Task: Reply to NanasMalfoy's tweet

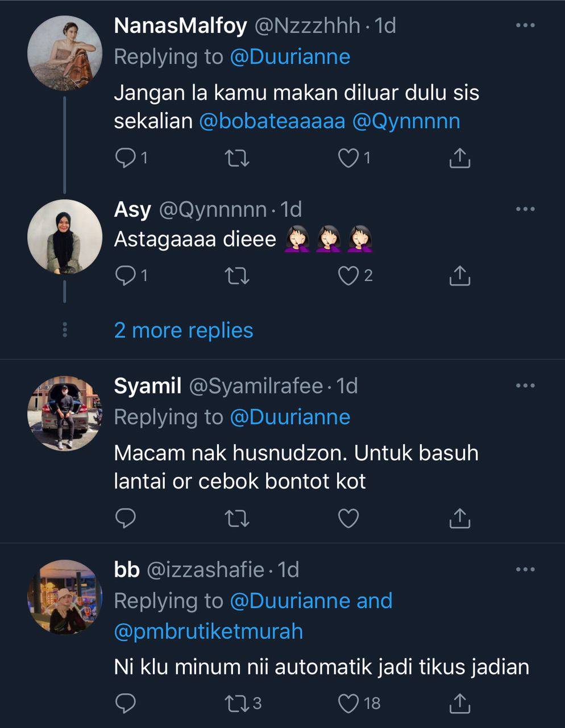Action: (x=125, y=158)
